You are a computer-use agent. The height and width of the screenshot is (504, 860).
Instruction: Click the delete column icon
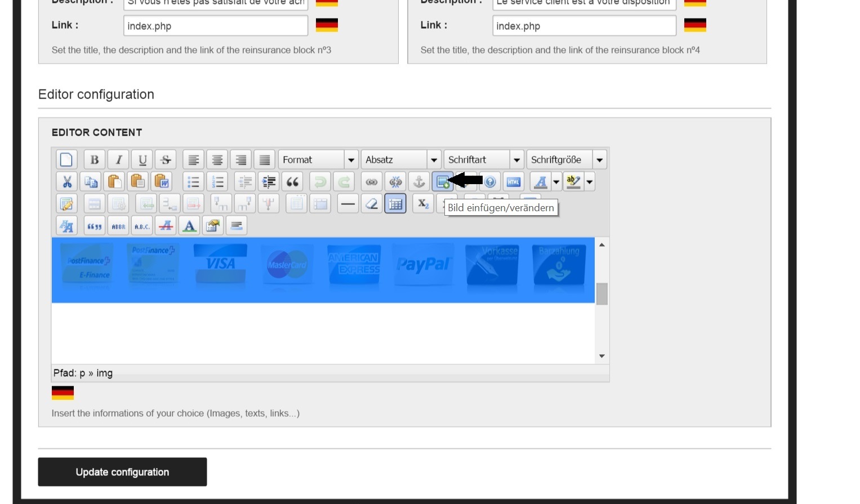point(268,204)
